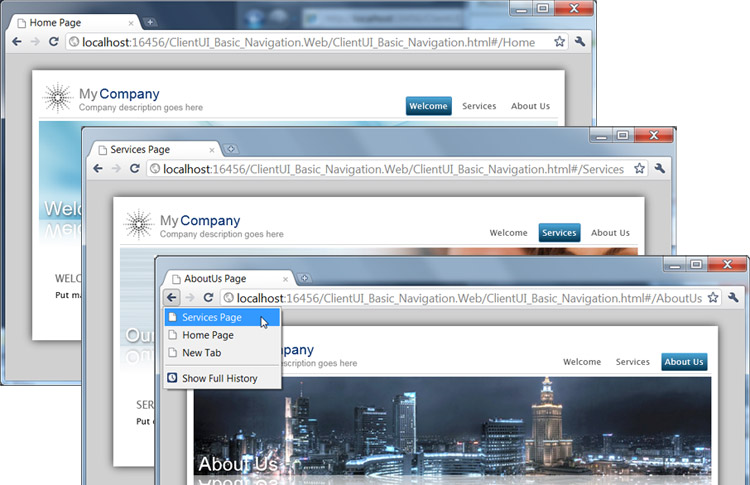Open new tab in AboutUs Page window
Image resolution: width=750 pixels, height=485 pixels.
[304, 278]
